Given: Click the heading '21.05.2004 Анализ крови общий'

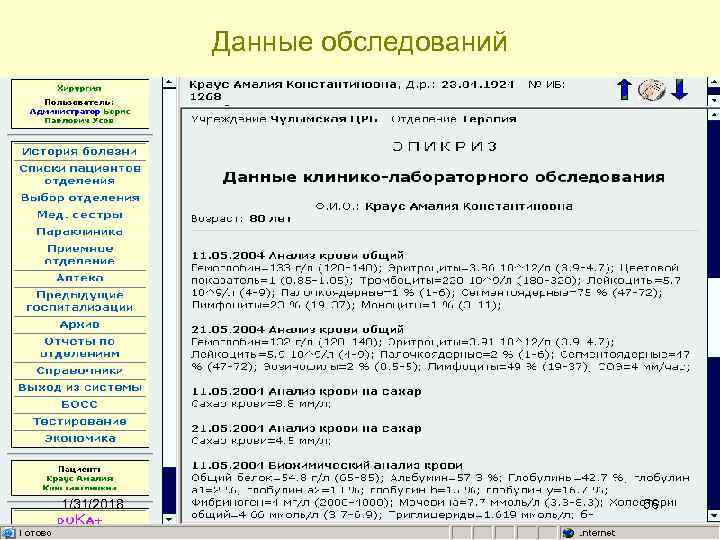Looking at the screenshot, I should 298,329.
